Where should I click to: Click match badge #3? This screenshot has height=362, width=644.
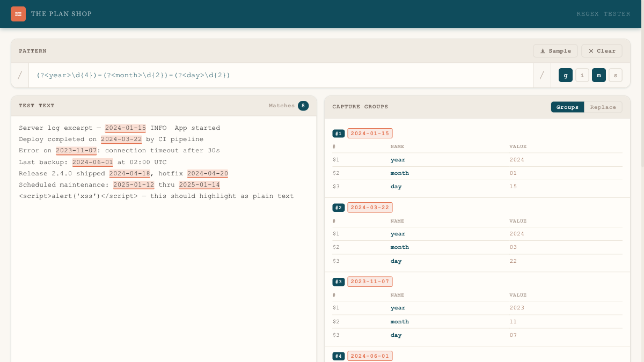coord(339,282)
